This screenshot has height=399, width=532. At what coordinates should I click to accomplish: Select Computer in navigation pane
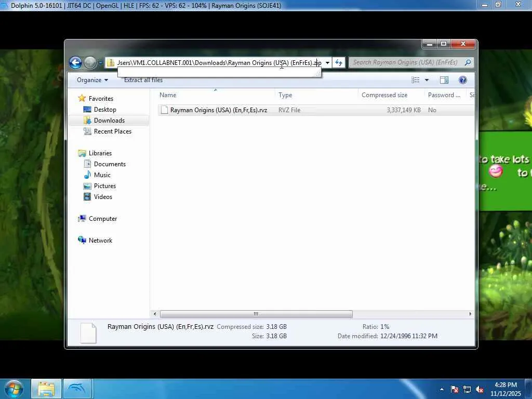click(x=103, y=219)
